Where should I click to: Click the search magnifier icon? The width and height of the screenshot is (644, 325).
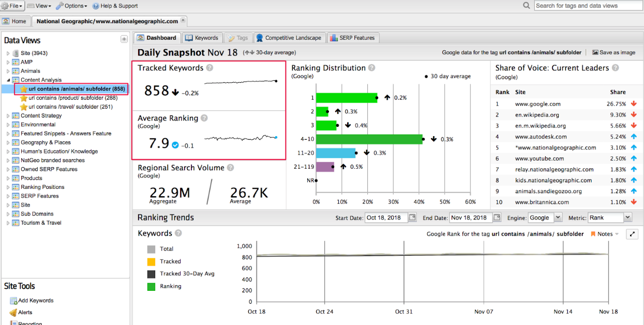(527, 6)
